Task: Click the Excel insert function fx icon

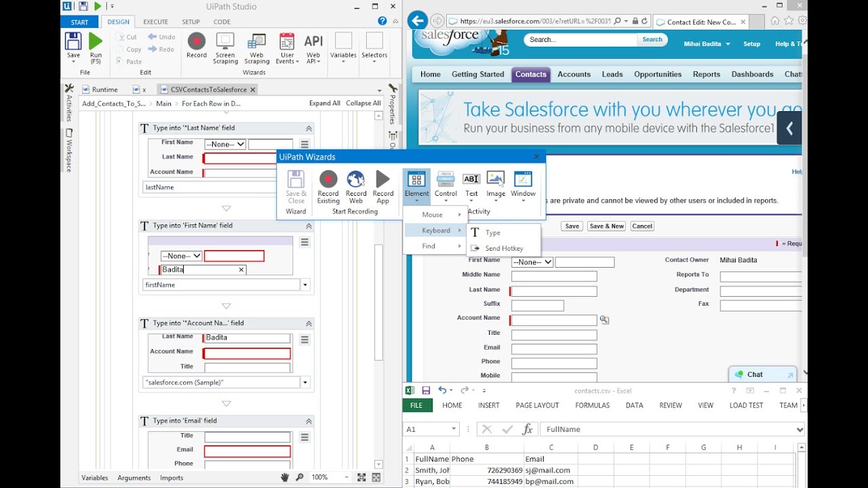Action: 527,429
